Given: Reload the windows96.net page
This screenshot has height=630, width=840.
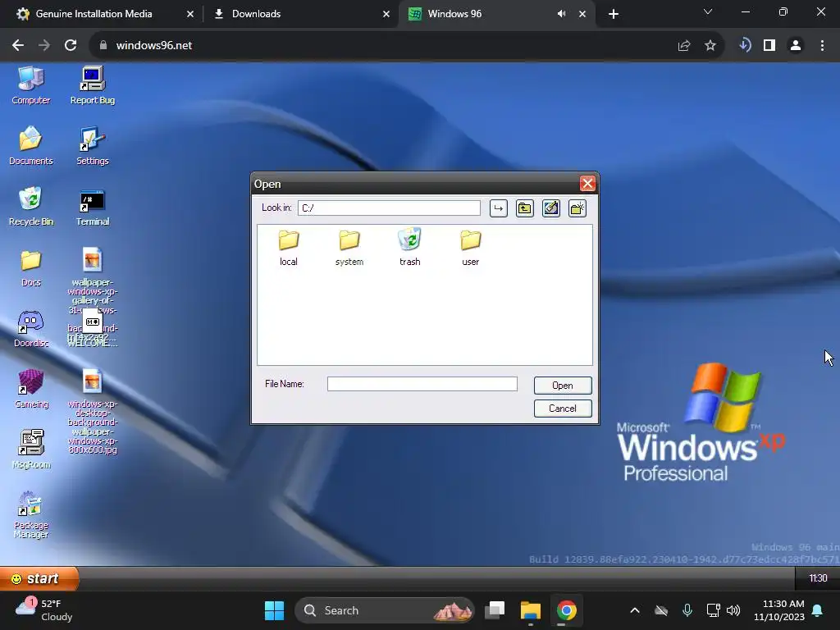Looking at the screenshot, I should click(x=71, y=46).
